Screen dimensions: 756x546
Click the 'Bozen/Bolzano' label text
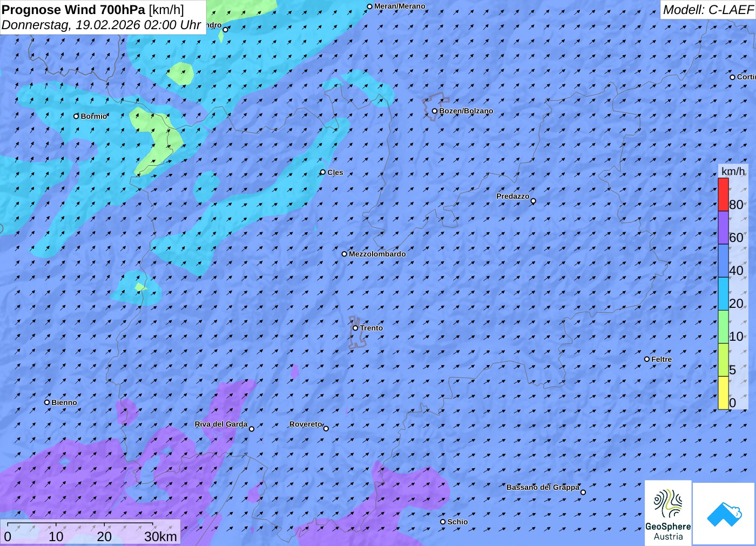coord(466,111)
